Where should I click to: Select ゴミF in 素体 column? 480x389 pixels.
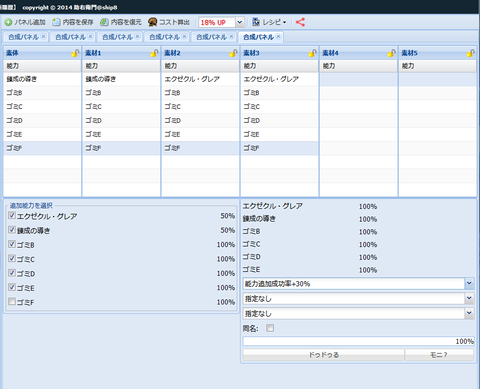(x=42, y=148)
